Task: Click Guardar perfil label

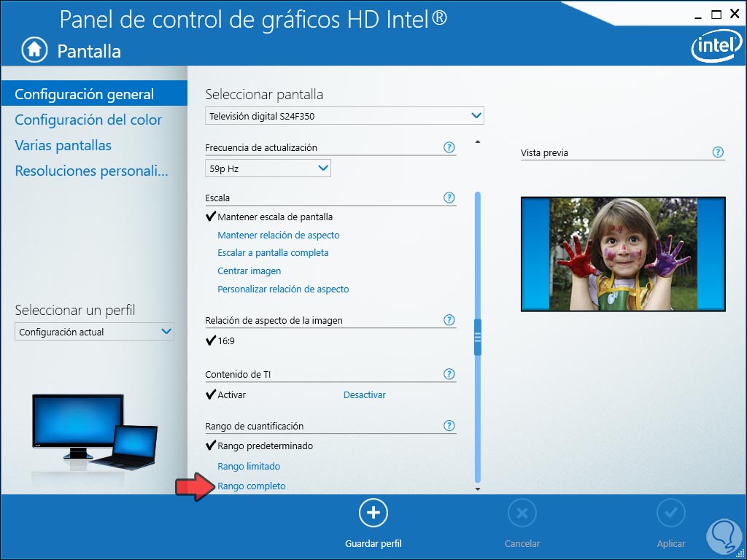Action: (373, 543)
